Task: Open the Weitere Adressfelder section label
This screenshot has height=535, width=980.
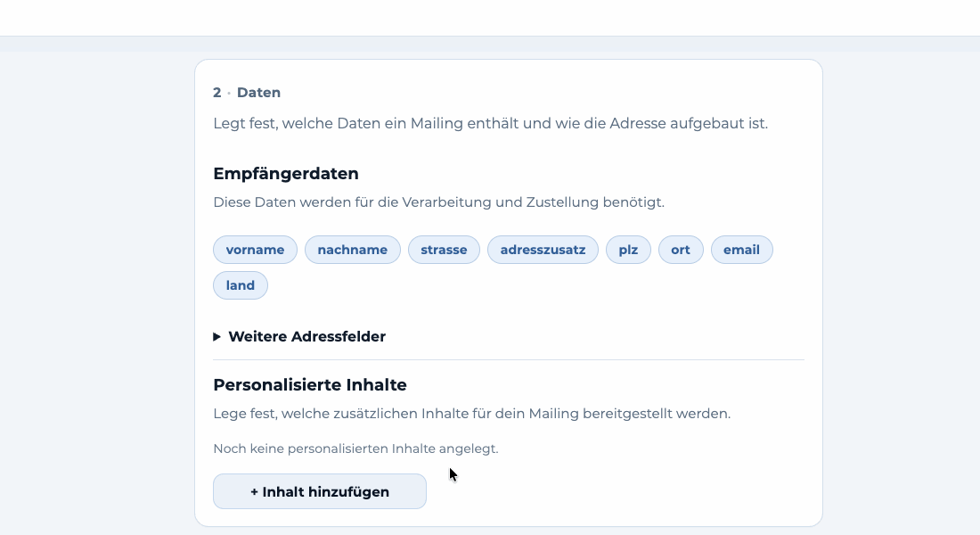Action: 306,337
